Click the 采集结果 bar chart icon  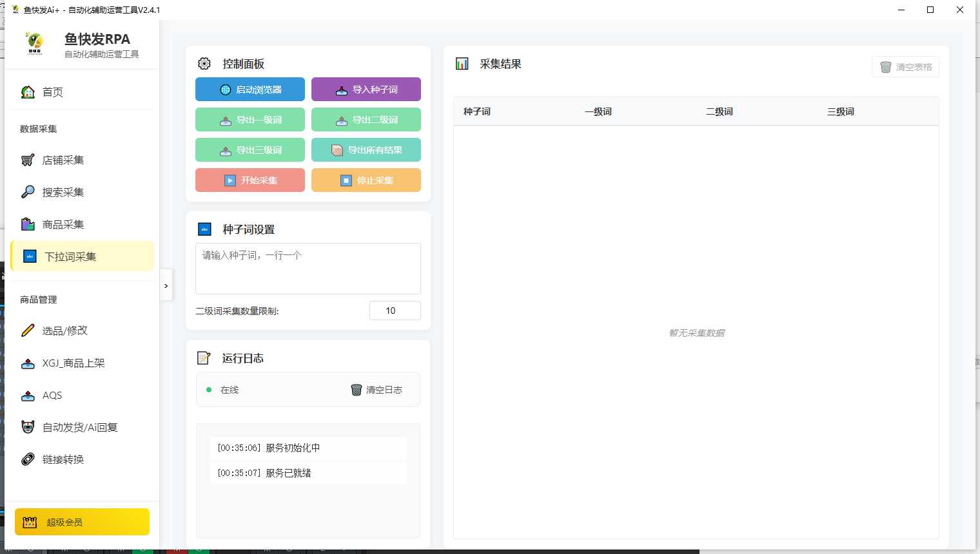pyautogui.click(x=462, y=63)
